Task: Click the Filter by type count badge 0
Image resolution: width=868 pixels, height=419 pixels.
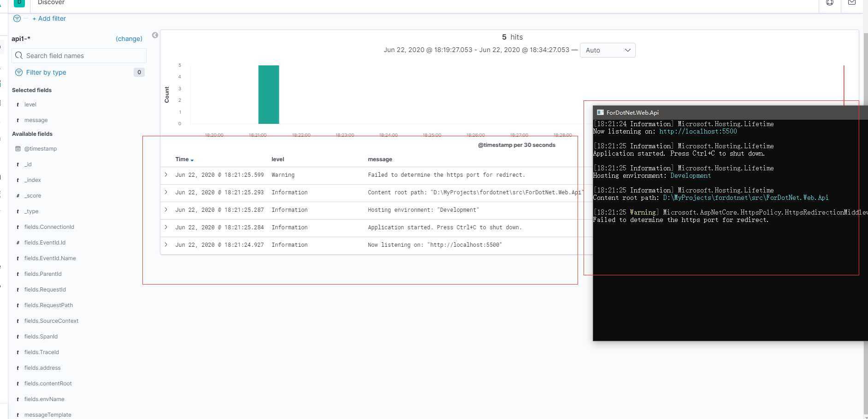Action: pyautogui.click(x=139, y=72)
